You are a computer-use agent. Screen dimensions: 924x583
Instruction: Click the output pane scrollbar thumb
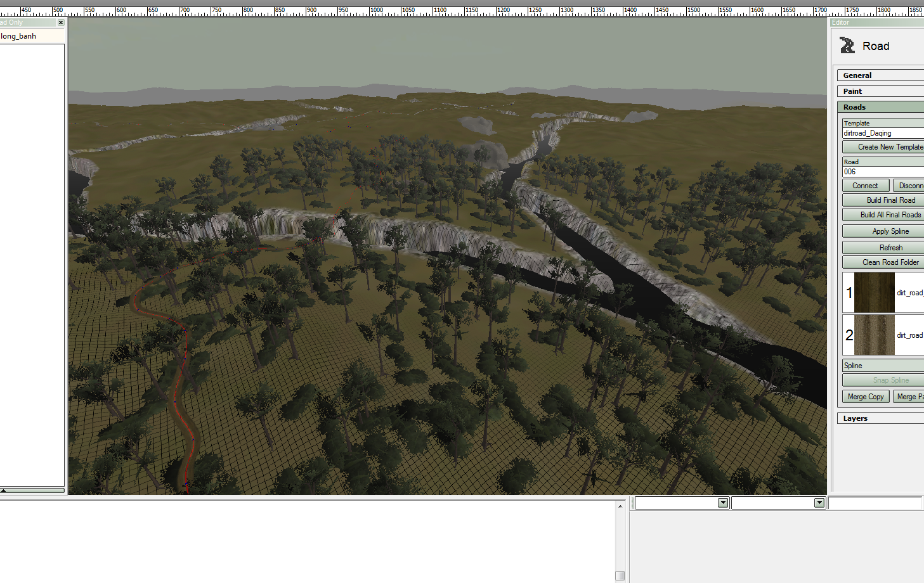tap(620, 575)
